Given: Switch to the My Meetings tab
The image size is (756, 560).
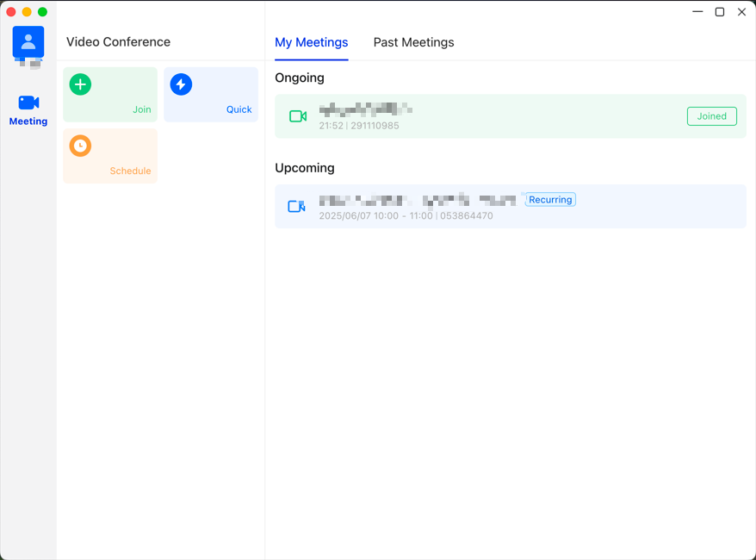Looking at the screenshot, I should click(x=312, y=42).
